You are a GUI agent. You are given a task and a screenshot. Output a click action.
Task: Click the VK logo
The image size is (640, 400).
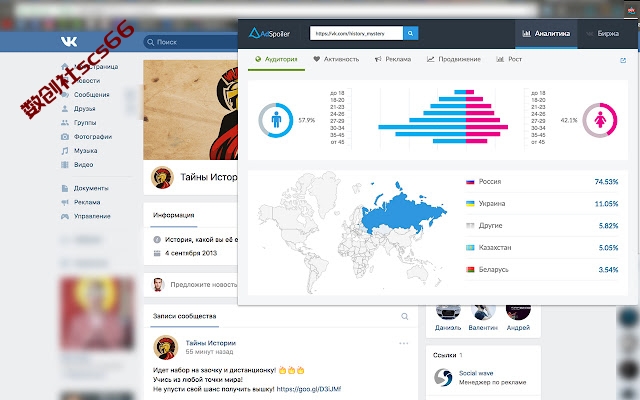click(69, 41)
